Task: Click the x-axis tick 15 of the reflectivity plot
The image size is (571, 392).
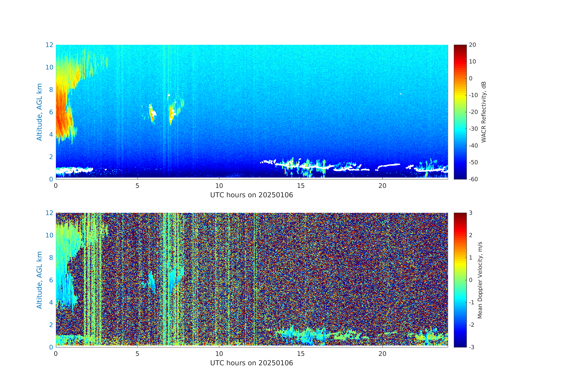Action: point(301,186)
